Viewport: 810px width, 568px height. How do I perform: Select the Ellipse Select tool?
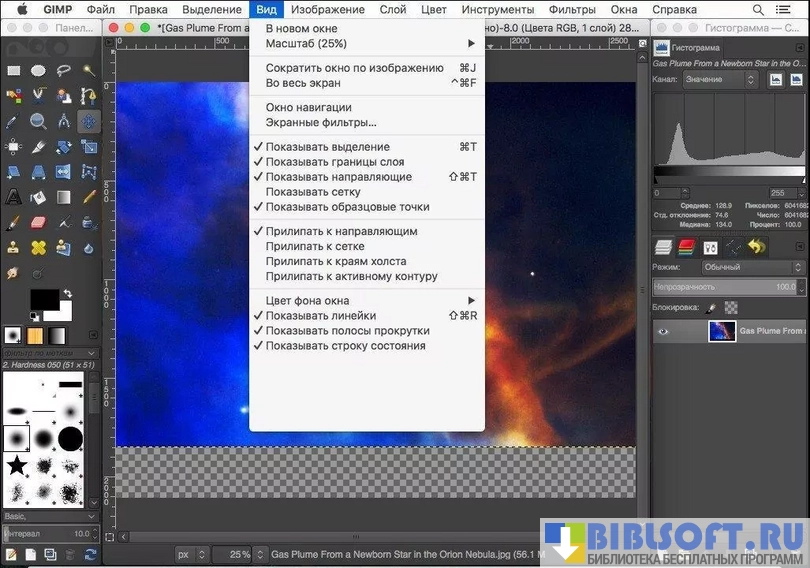(x=39, y=70)
